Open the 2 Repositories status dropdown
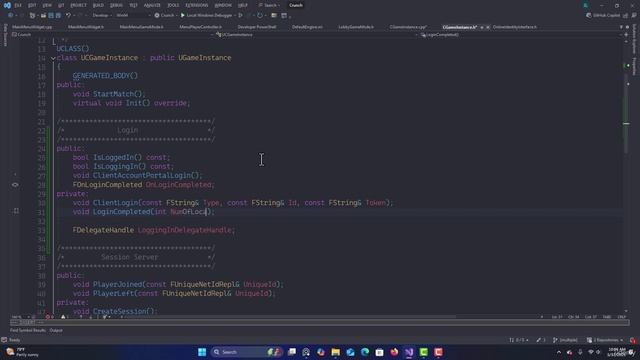This screenshot has height=360, width=640. [x=605, y=340]
